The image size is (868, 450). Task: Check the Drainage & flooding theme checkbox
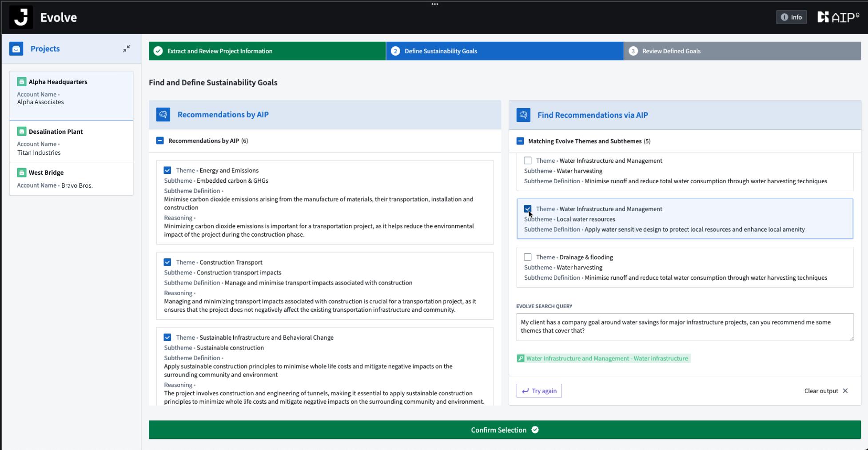[x=528, y=257]
